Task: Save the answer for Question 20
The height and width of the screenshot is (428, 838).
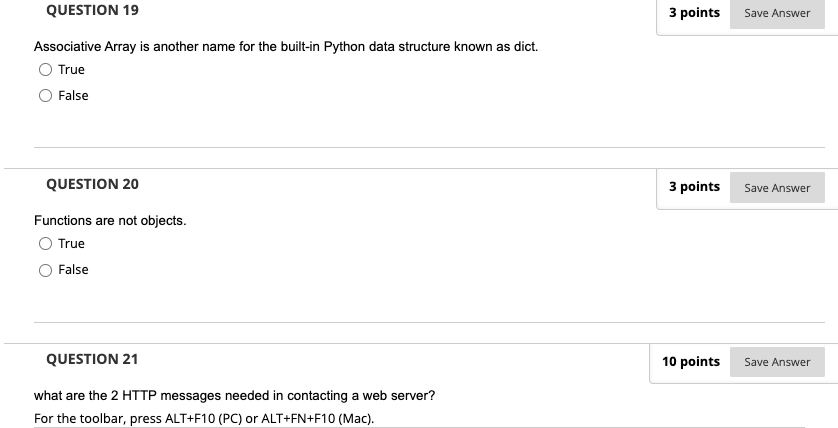Action: (x=777, y=188)
